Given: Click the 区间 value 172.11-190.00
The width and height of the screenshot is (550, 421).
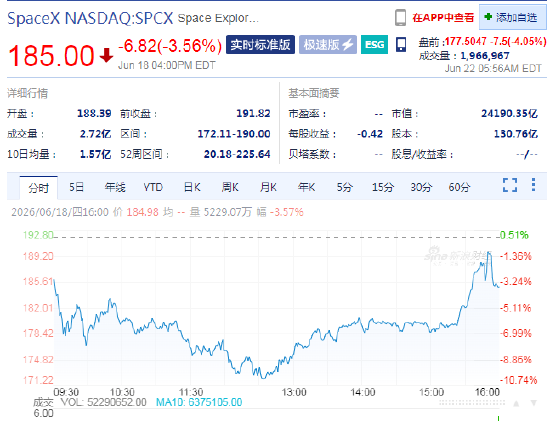Looking at the screenshot, I should 234,134.
